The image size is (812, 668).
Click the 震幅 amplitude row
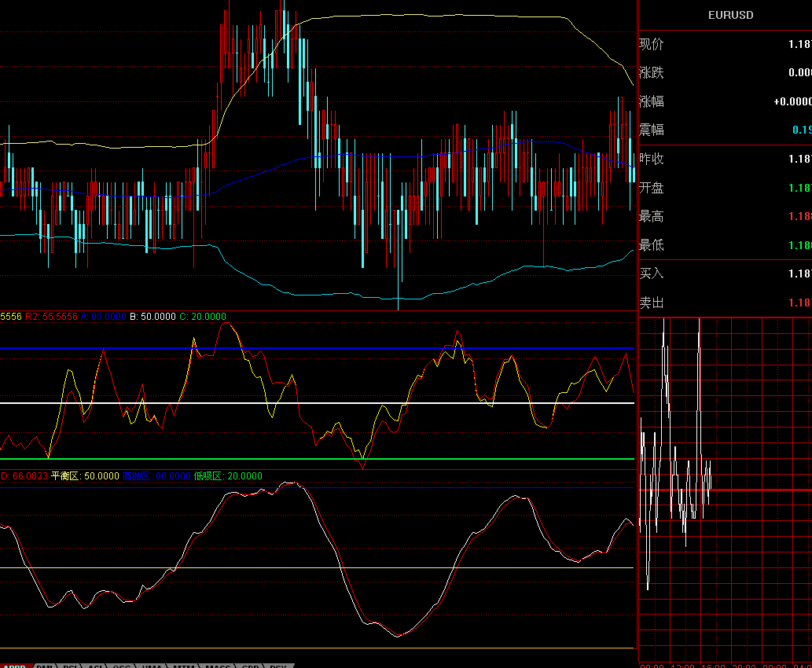click(x=723, y=130)
